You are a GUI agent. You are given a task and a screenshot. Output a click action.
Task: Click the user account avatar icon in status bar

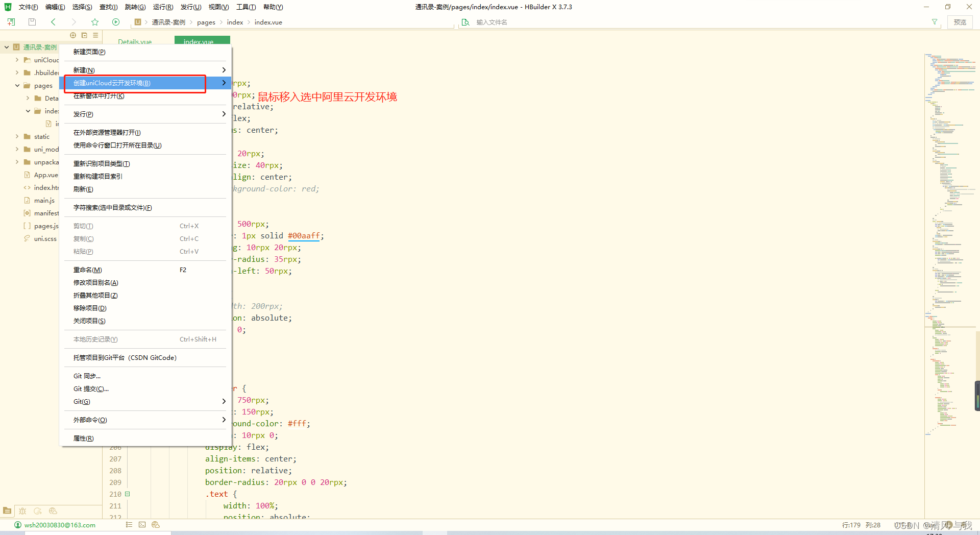[x=18, y=525]
